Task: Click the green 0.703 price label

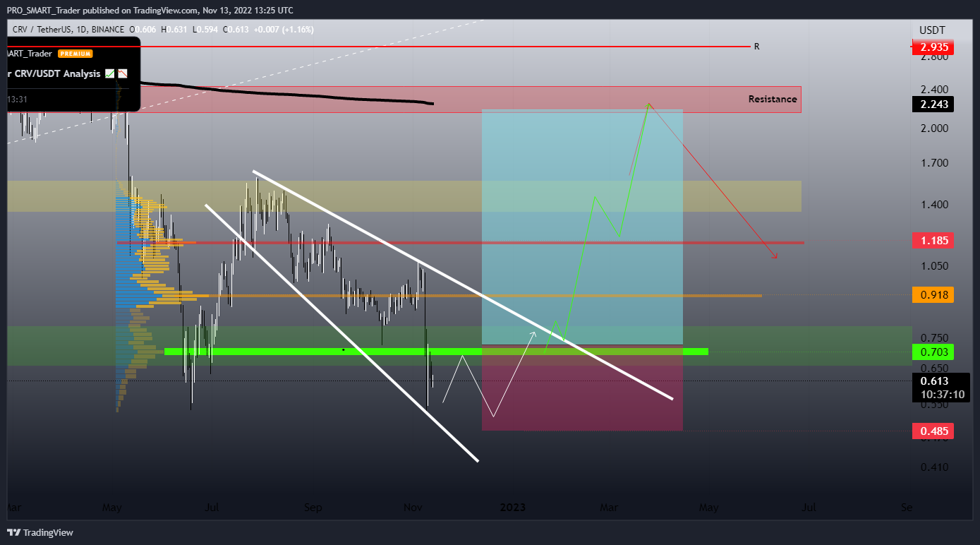Action: pos(933,352)
